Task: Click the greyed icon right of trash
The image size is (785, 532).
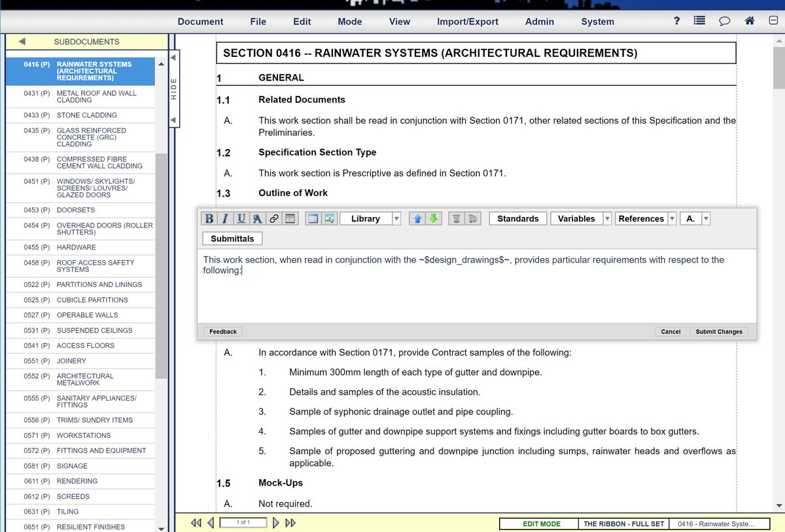Action: tap(474, 219)
